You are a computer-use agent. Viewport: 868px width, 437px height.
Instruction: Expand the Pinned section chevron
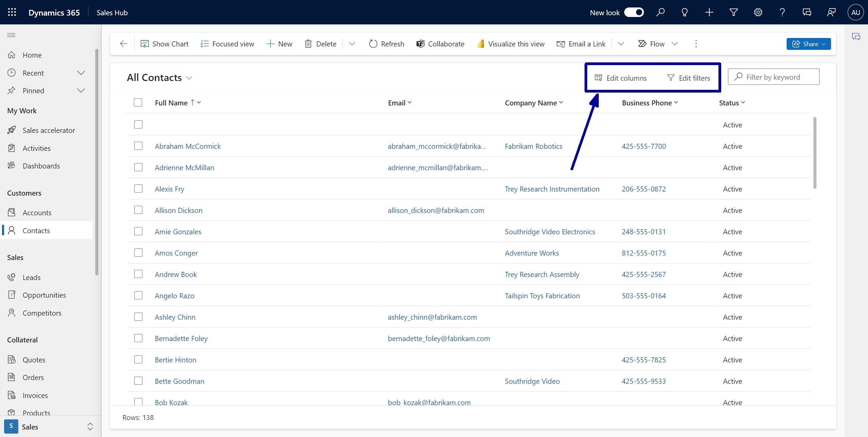pos(81,91)
